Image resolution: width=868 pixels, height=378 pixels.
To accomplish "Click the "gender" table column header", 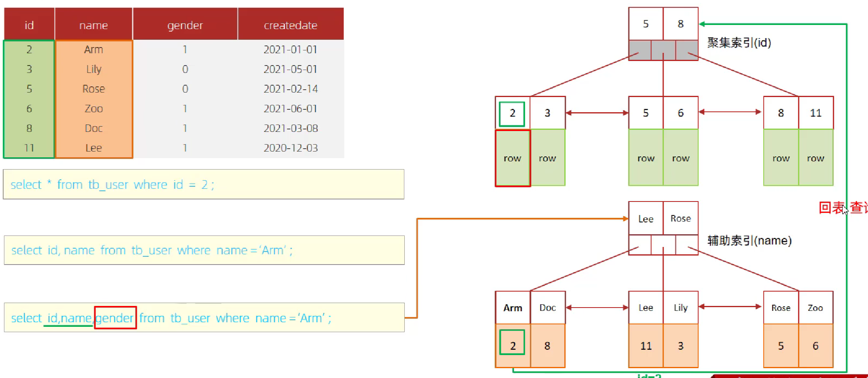I will (x=185, y=25).
